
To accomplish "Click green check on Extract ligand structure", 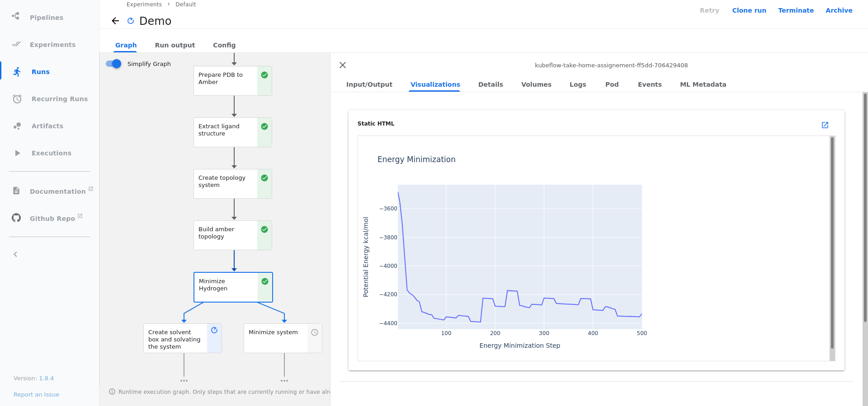I will tap(264, 126).
